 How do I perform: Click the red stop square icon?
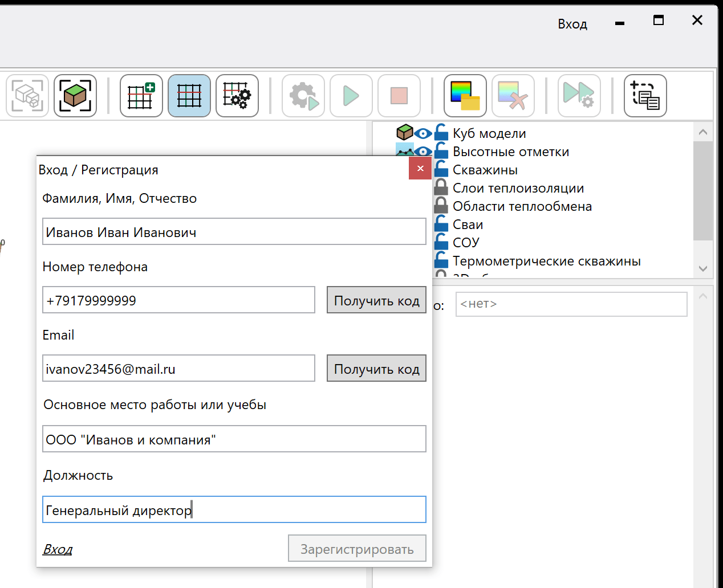coord(399,96)
